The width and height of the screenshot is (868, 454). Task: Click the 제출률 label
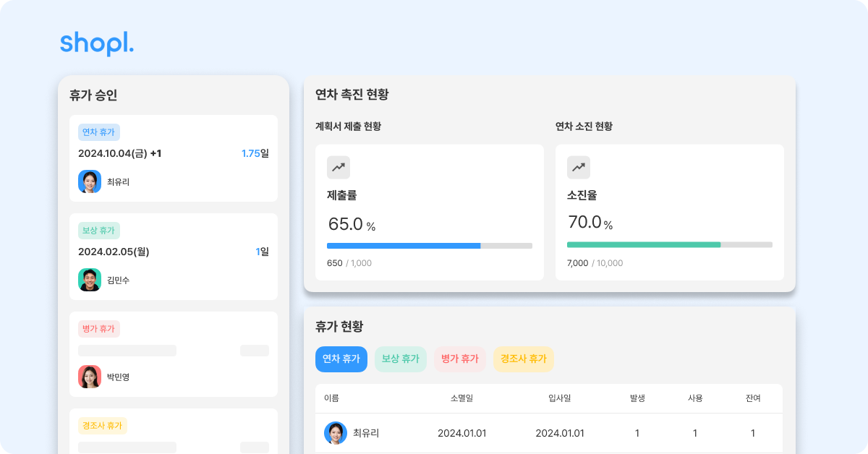coord(341,195)
